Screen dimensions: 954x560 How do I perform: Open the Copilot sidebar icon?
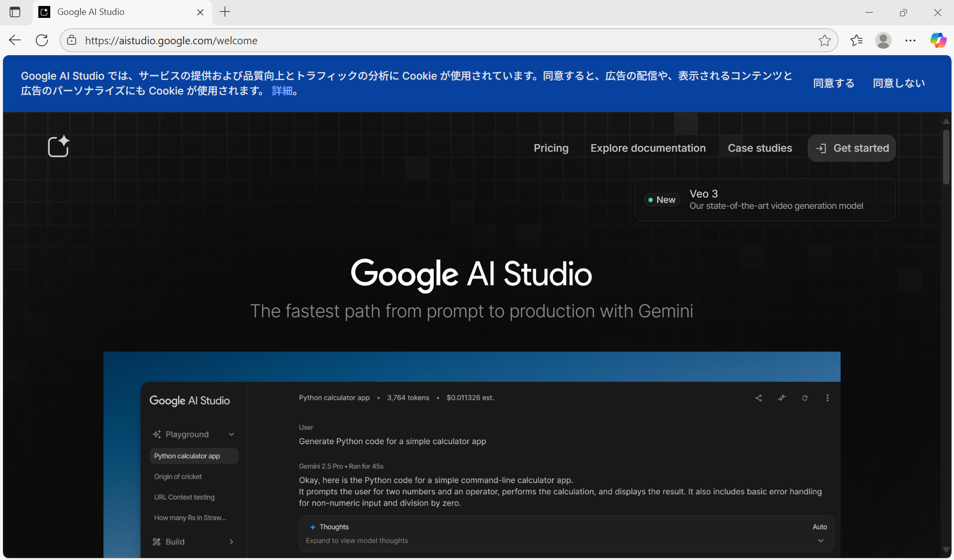tap(938, 40)
